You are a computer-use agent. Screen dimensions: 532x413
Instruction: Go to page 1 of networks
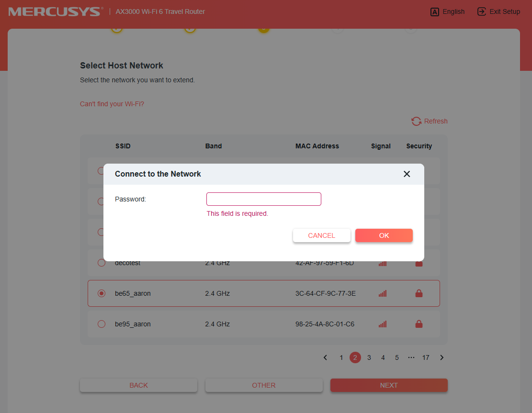tap(341, 357)
